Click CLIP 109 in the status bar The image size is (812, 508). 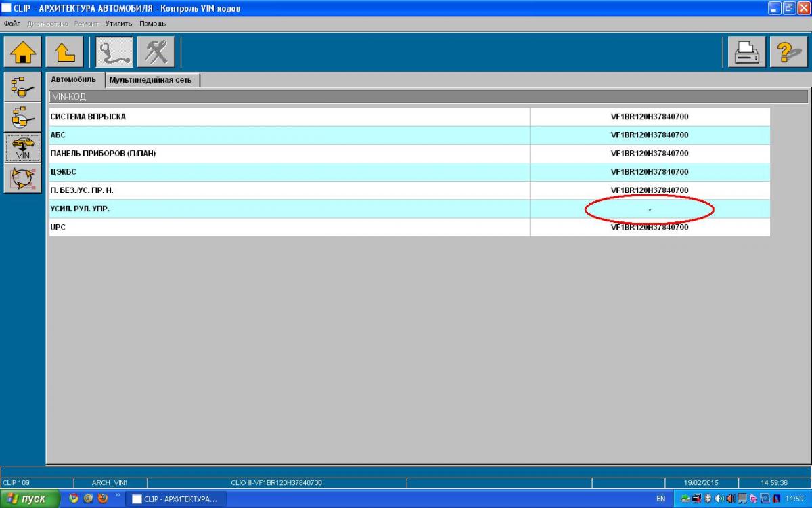(15, 483)
